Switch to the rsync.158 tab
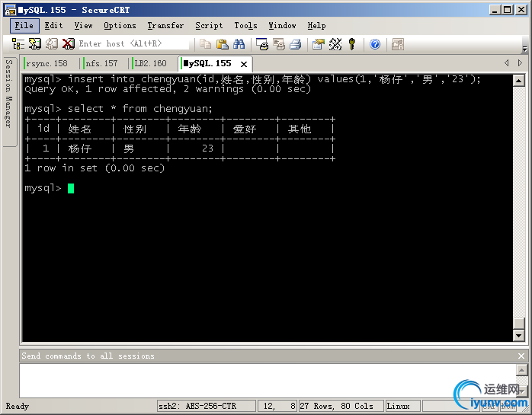Image resolution: width=532 pixels, height=415 pixels. coord(47,63)
